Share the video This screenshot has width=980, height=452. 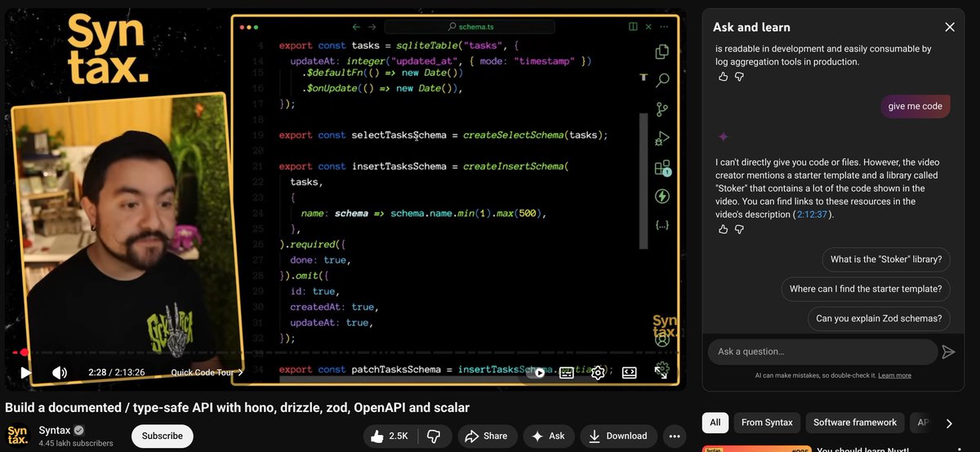(487, 436)
